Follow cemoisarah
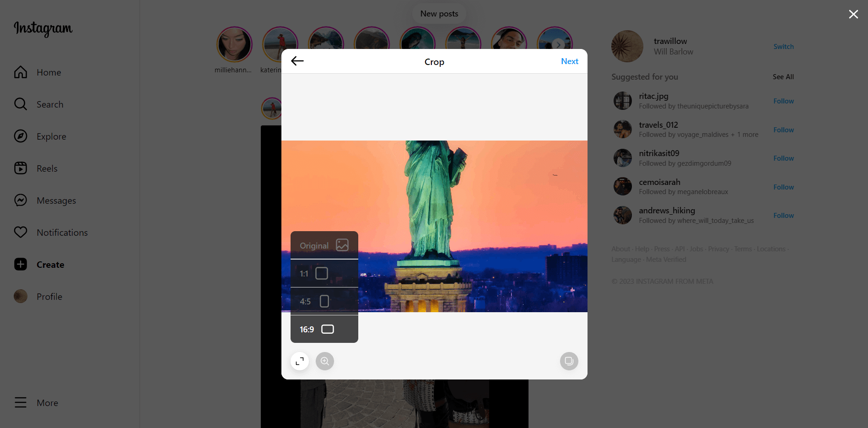This screenshot has height=428, width=868. [x=783, y=187]
